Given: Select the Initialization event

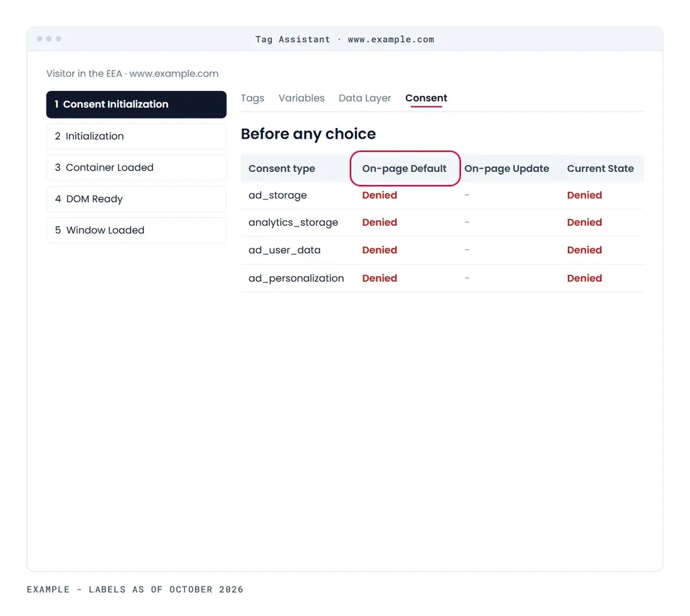Looking at the screenshot, I should [x=136, y=136].
